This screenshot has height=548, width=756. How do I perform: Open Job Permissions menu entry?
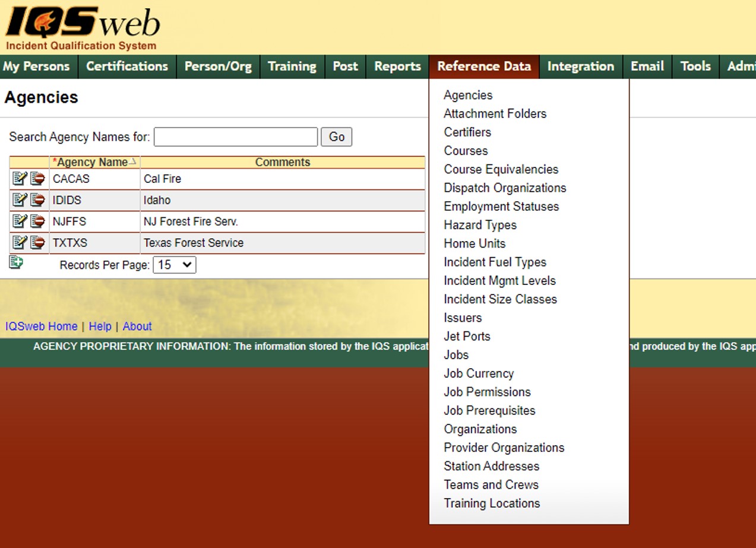tap(487, 392)
